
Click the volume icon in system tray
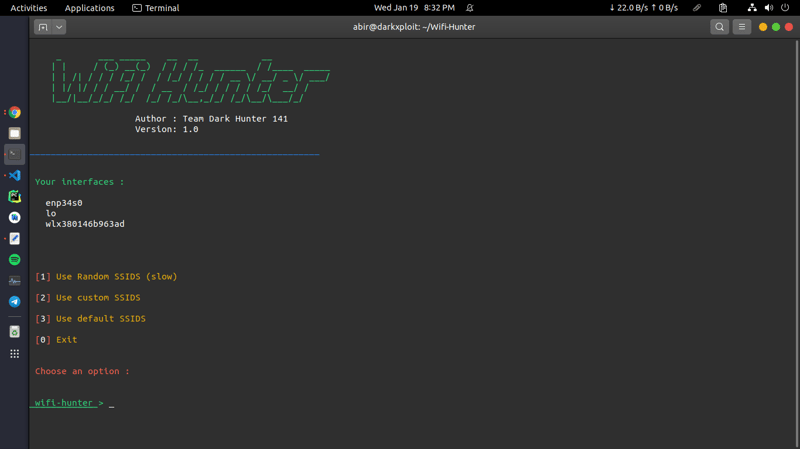[768, 8]
